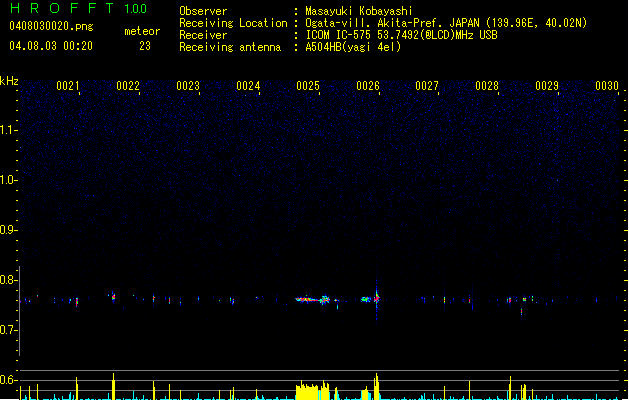
Task: Select the location text Ogata-vill. Akita-Pref. JAPAN
Action: (392, 23)
